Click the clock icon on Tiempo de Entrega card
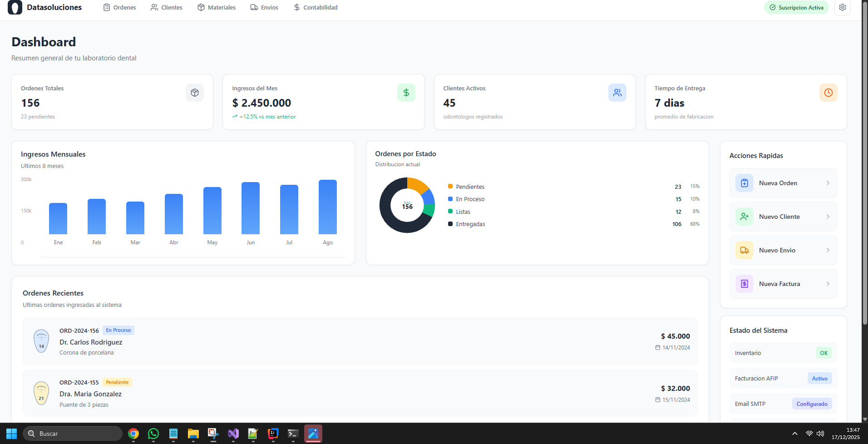 (x=828, y=92)
